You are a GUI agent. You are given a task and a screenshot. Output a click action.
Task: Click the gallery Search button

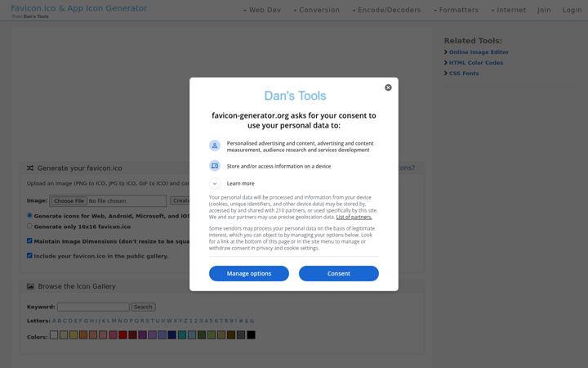tap(143, 307)
